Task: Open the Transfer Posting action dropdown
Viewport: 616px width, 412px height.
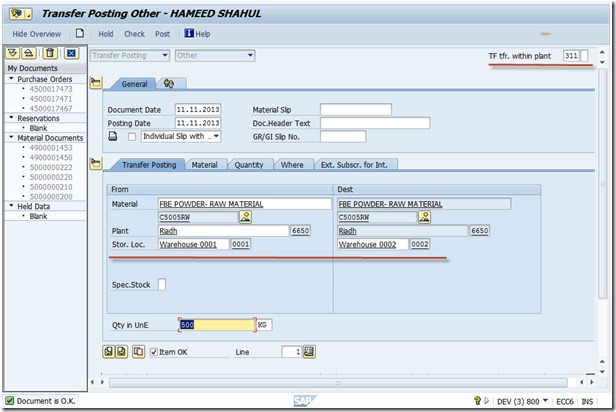Action: click(165, 55)
